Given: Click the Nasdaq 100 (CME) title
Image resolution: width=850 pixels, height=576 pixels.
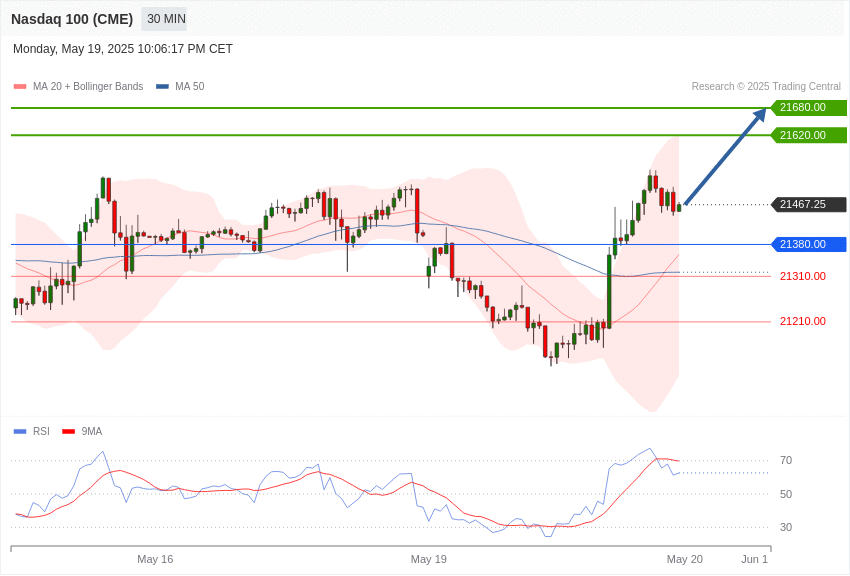Looking at the screenshot, I should [72, 19].
